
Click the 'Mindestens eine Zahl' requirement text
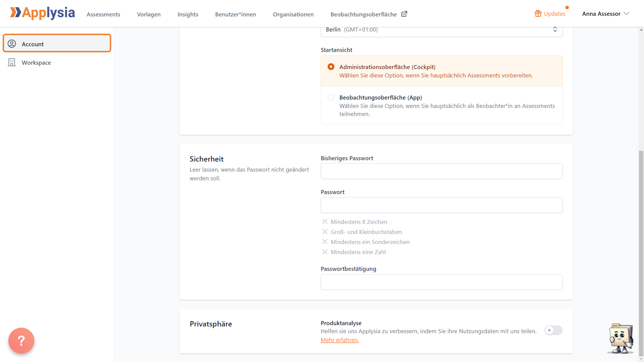358,252
